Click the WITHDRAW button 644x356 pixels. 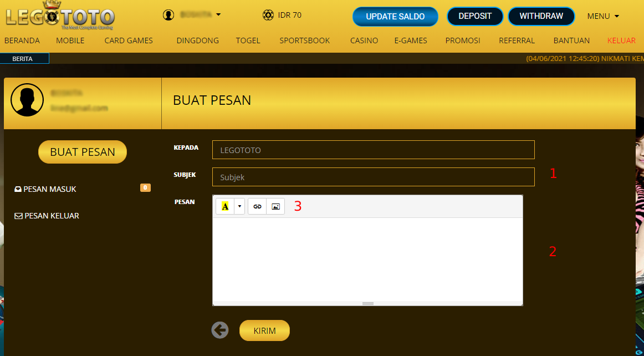[x=541, y=16]
